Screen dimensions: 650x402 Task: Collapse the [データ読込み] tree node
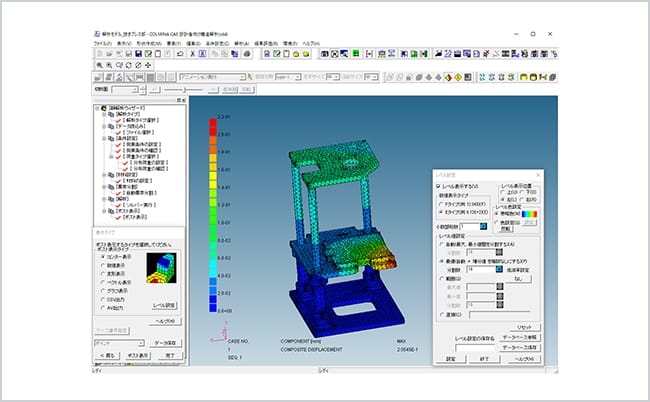(x=104, y=126)
